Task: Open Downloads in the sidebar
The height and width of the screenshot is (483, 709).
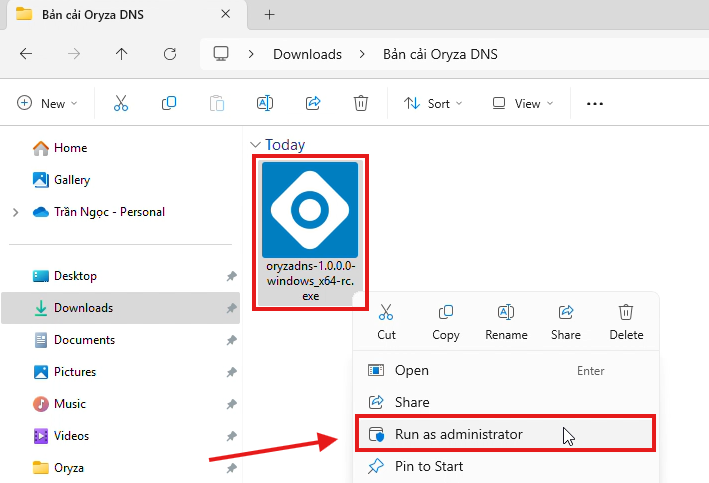Action: tap(120, 308)
